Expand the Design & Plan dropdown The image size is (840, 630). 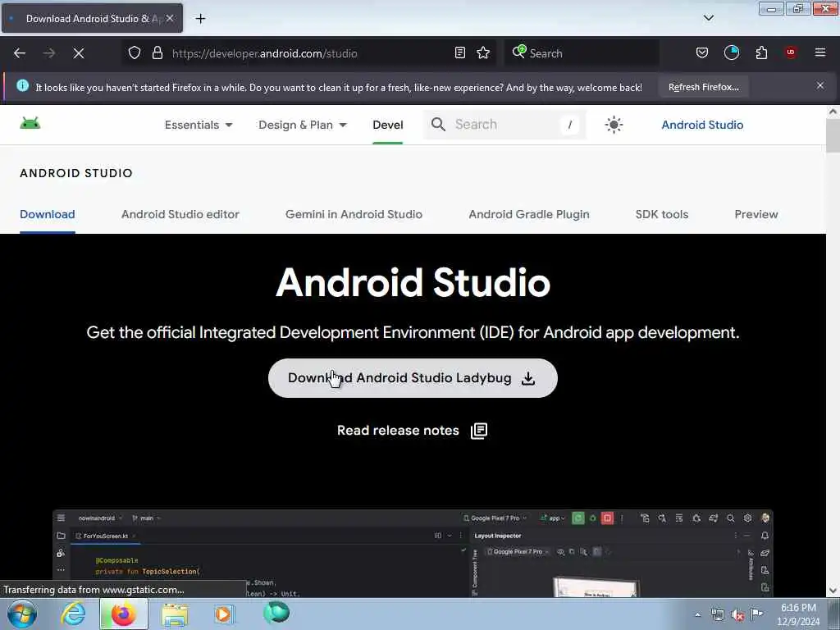click(x=303, y=125)
